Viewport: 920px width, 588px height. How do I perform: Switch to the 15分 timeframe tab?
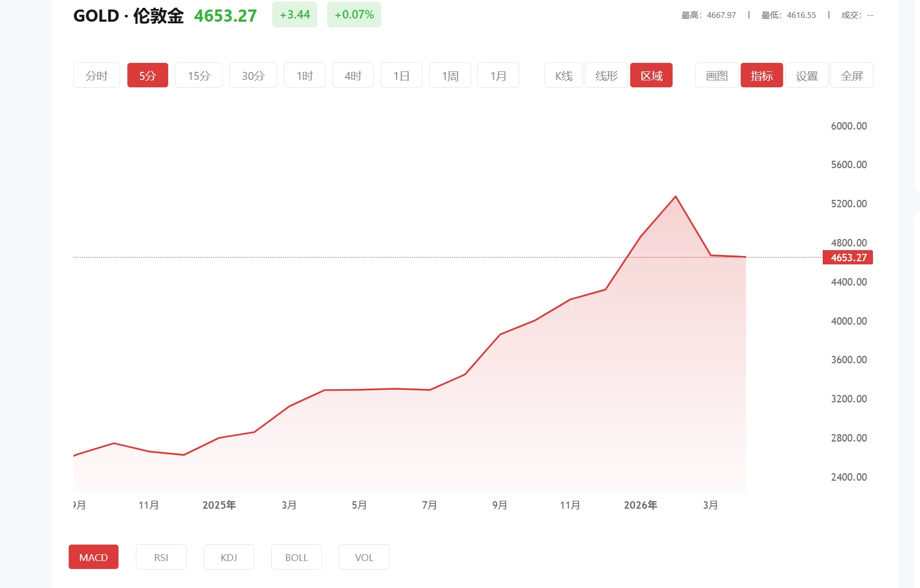point(198,75)
